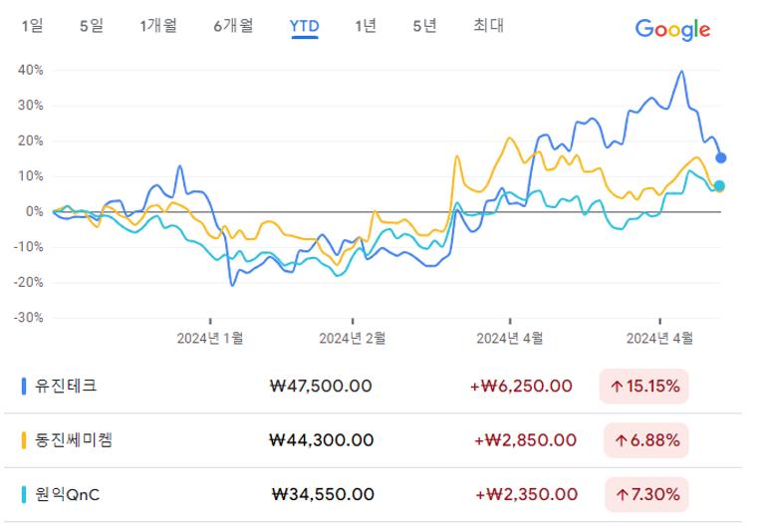
Task: Click the -10% y-axis label
Action: [x=29, y=247]
